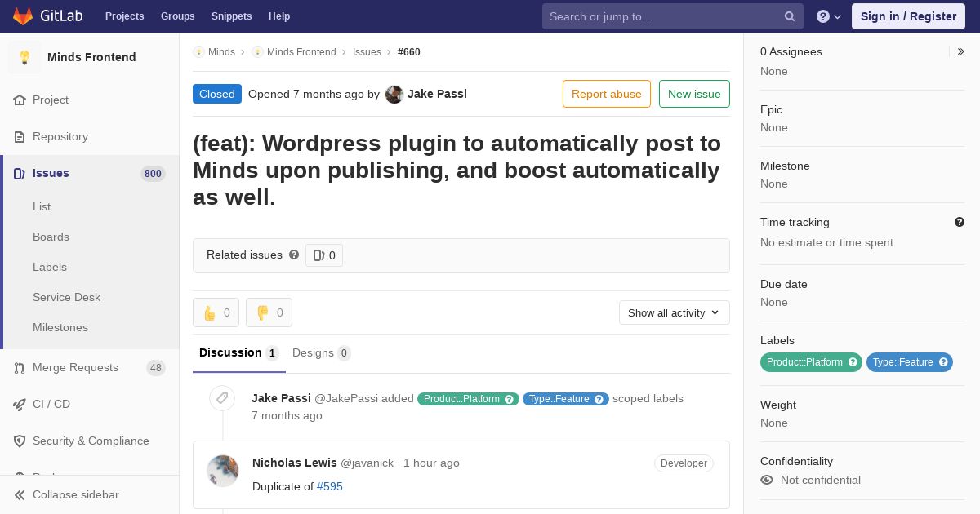Click the help icon on sidebar Type::Feature label
Screen dimensions: 980x514
click(x=943, y=361)
